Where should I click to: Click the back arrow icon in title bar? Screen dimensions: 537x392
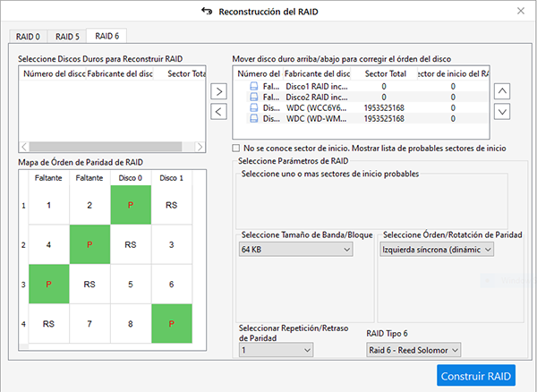(x=207, y=12)
